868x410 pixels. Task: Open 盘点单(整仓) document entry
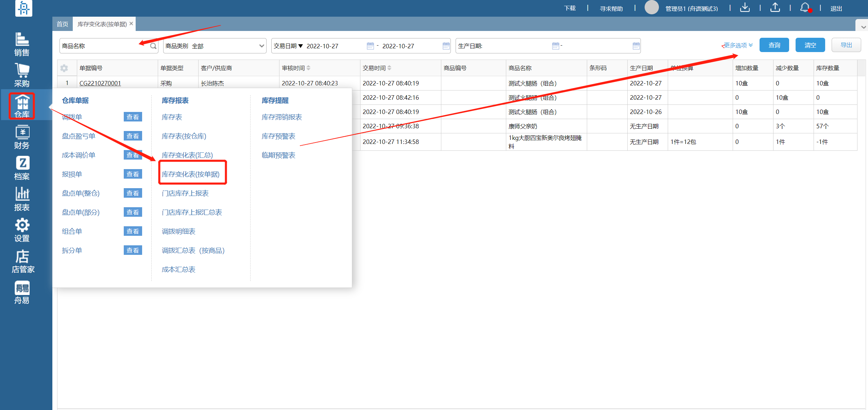[x=81, y=193]
